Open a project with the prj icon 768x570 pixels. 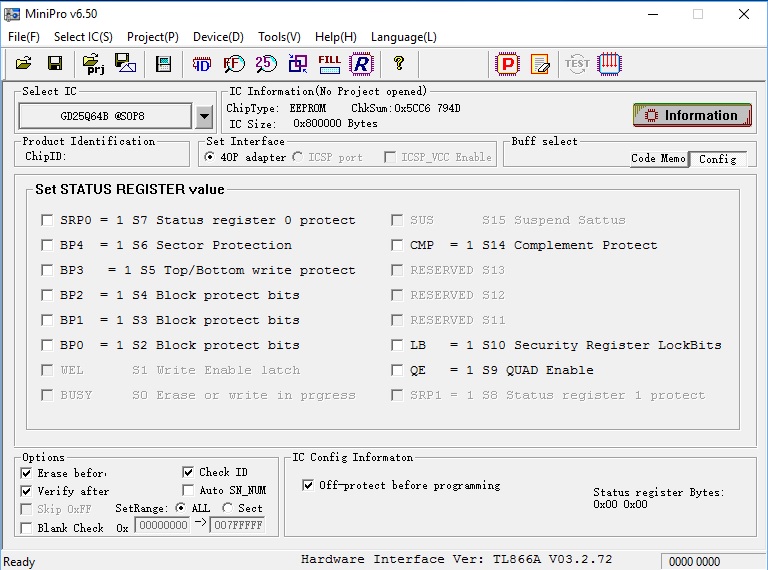click(94, 64)
